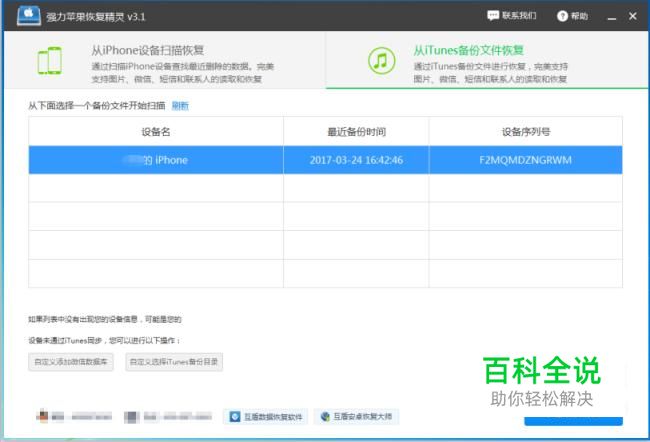Click the app logo in title bar
The height and width of the screenshot is (442, 650).
(x=29, y=16)
